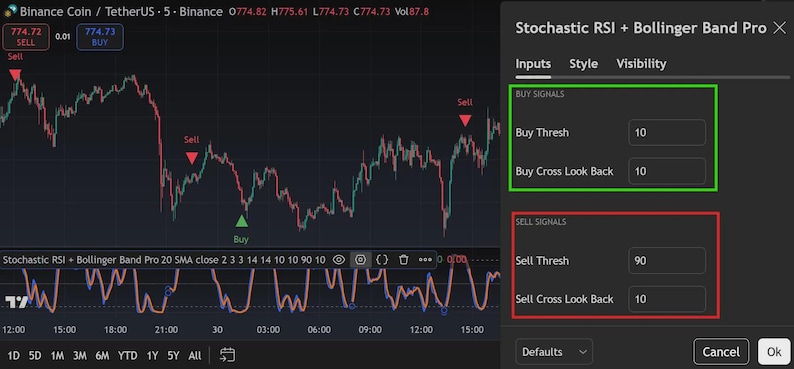Open the go-to-date calendar icon
Screen dimensions: 794x369
point(227,355)
